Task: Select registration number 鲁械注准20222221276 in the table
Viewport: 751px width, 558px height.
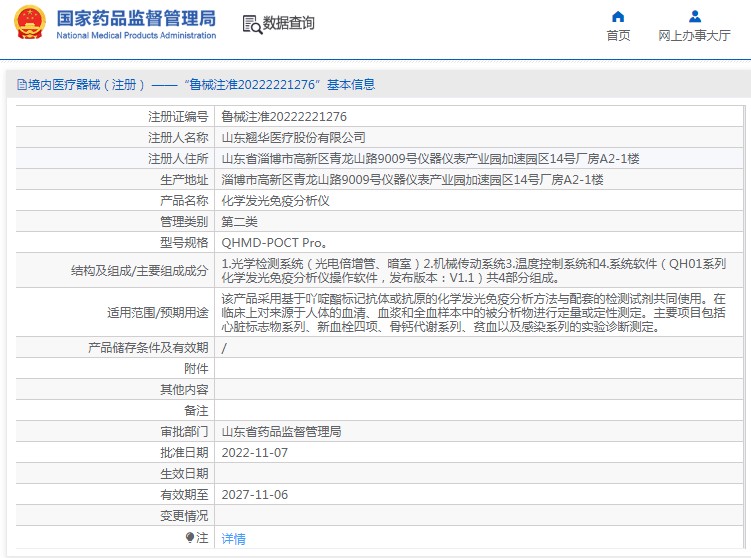Action: coord(284,117)
